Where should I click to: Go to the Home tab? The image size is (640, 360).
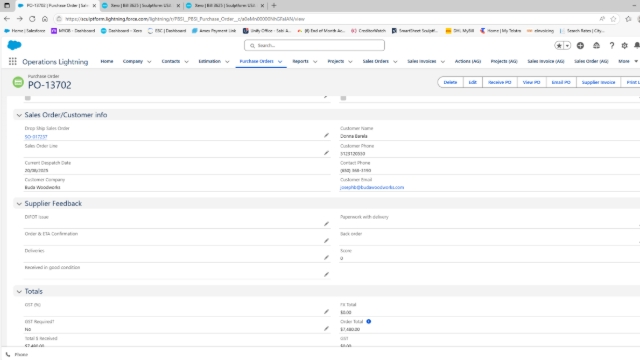pyautogui.click(x=107, y=61)
